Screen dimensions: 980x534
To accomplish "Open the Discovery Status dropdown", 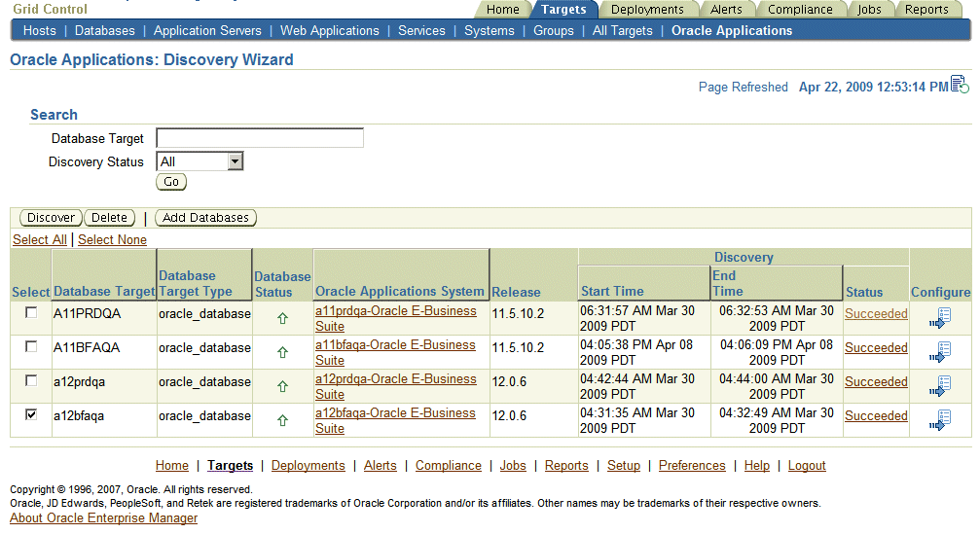I will pos(200,161).
